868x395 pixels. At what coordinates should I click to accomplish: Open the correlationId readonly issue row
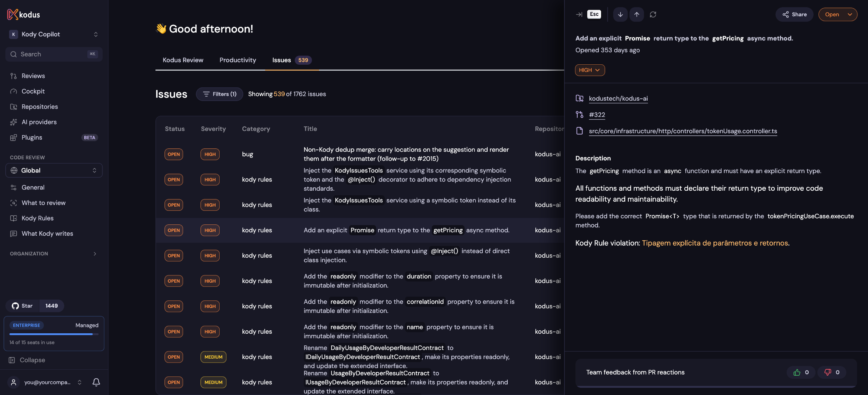click(x=360, y=306)
